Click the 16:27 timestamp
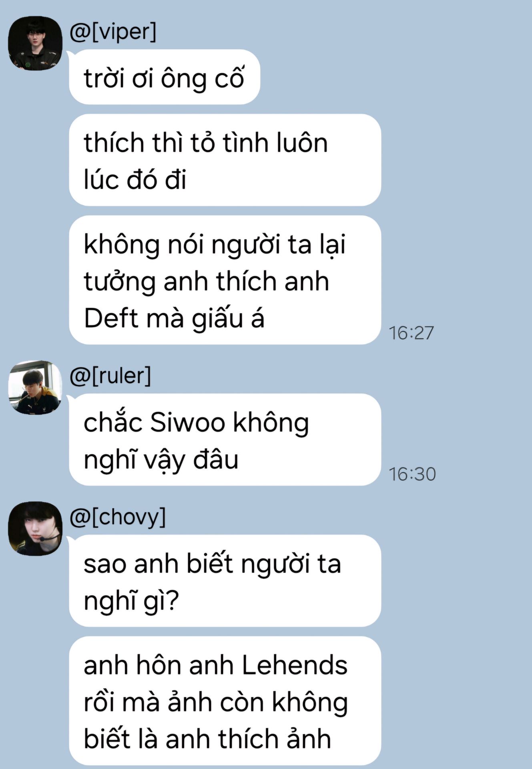This screenshot has width=532, height=769. click(412, 333)
